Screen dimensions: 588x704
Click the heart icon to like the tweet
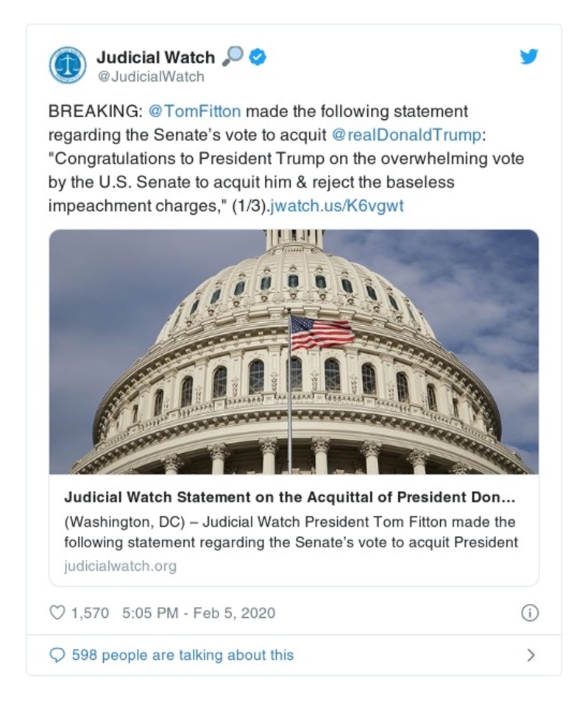[57, 611]
